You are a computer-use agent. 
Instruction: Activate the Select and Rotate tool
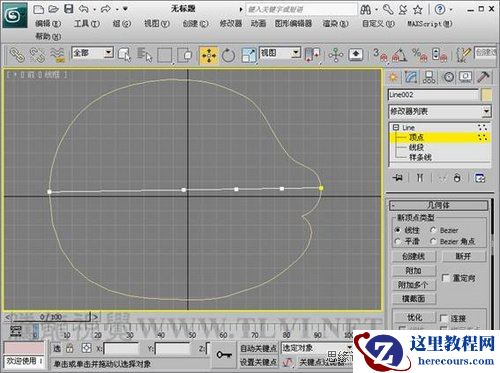coord(228,55)
